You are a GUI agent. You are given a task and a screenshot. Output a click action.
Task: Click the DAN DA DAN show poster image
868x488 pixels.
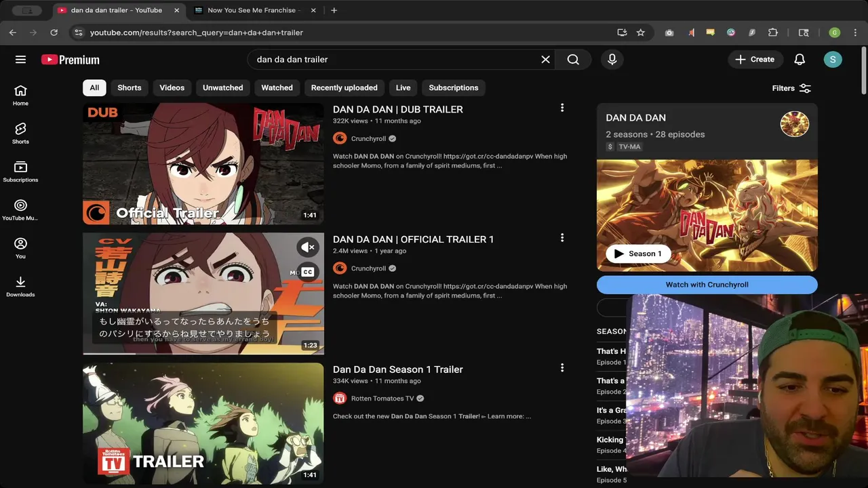click(707, 216)
